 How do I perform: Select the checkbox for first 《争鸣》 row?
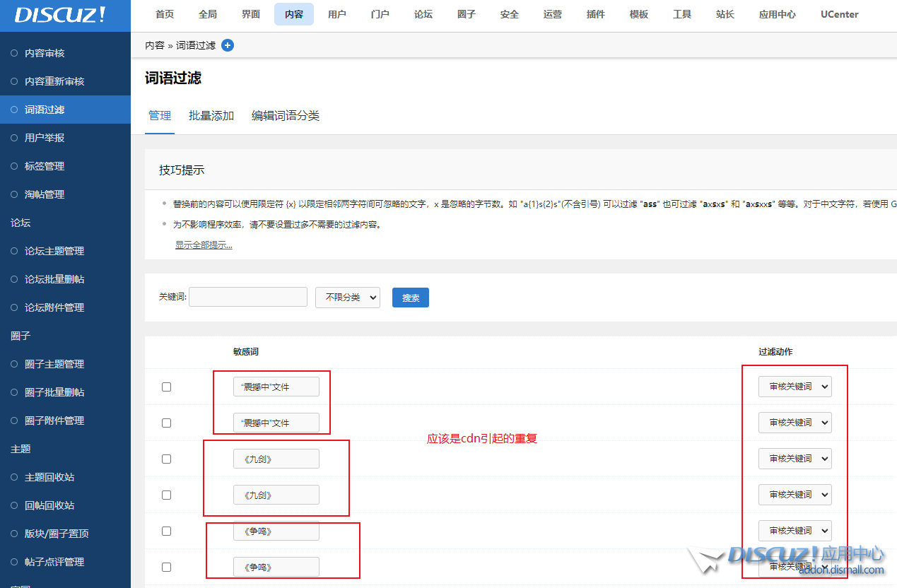tap(166, 531)
